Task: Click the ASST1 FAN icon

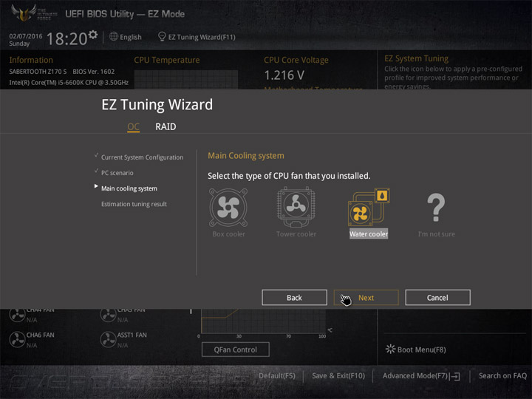Action: point(108,340)
